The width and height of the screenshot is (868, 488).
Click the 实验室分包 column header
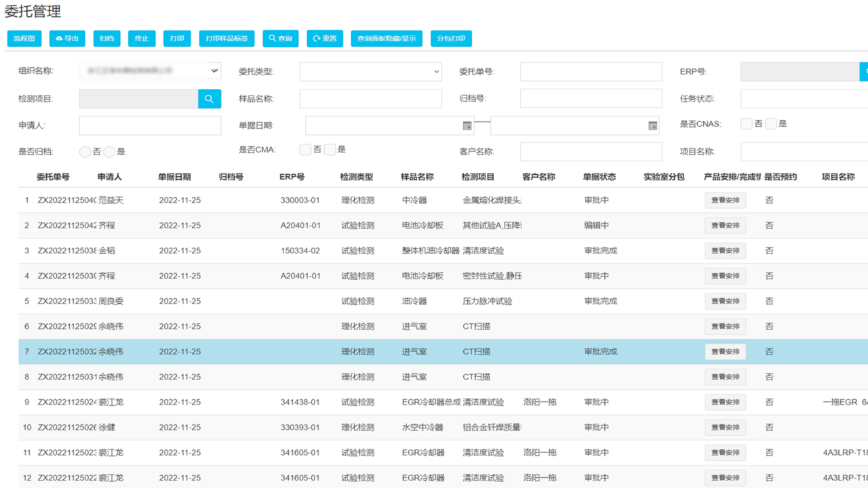[664, 177]
